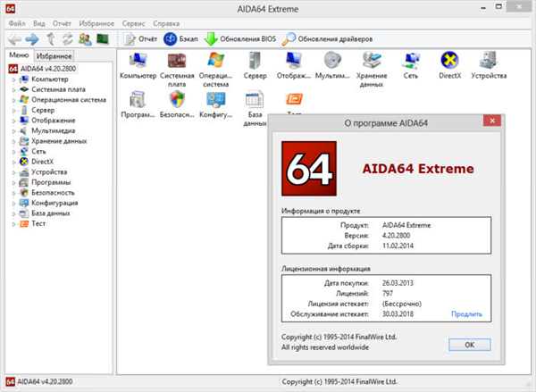The height and width of the screenshot is (392, 536).
Task: Click the Refresh toolbar icon
Action: 68,39
